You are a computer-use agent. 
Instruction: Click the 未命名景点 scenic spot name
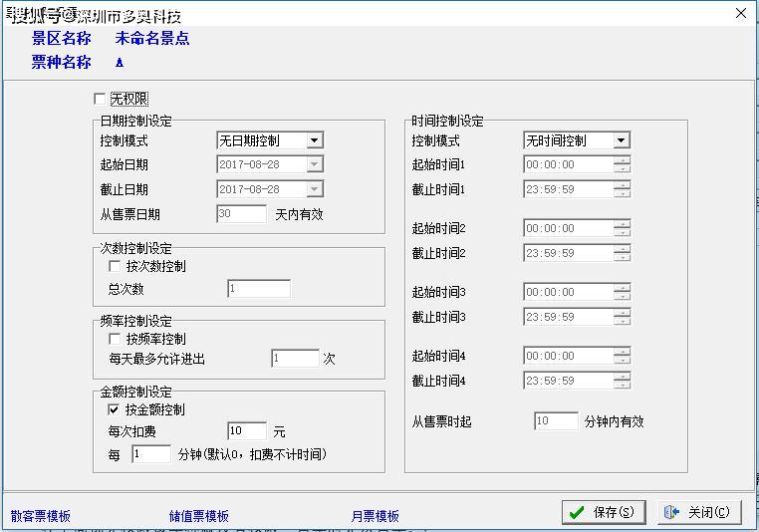tap(152, 38)
